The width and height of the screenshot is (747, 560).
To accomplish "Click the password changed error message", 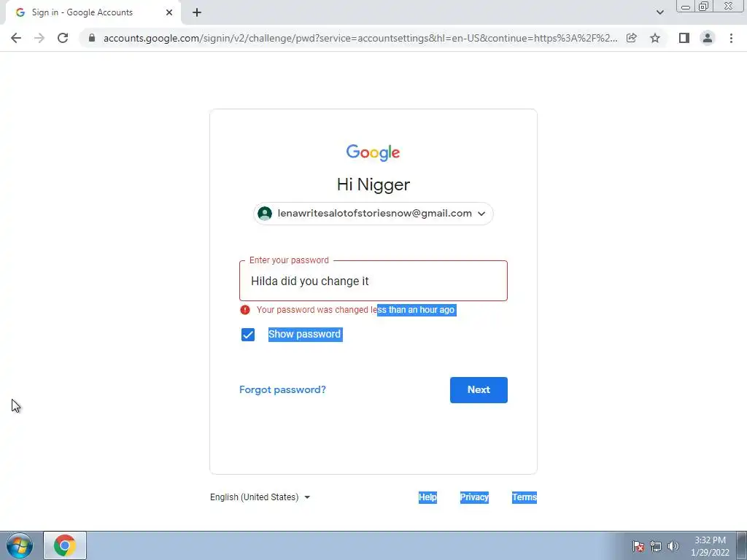I will click(x=356, y=310).
